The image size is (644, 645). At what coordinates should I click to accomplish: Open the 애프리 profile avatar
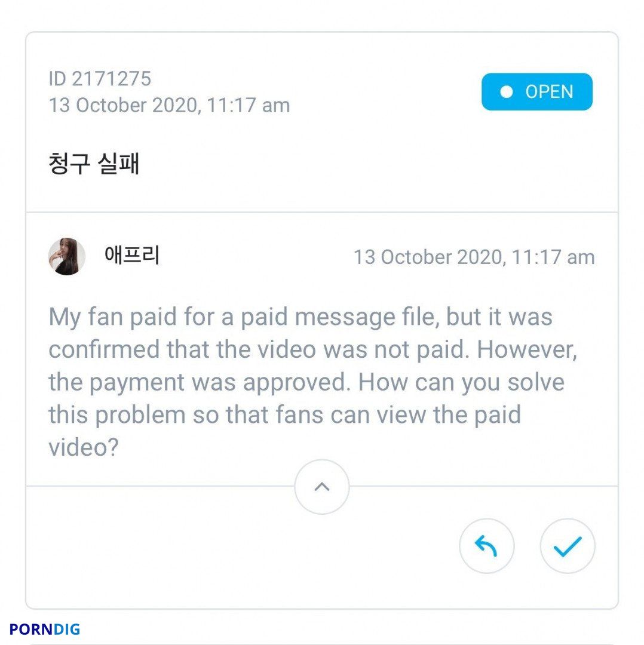pos(67,256)
